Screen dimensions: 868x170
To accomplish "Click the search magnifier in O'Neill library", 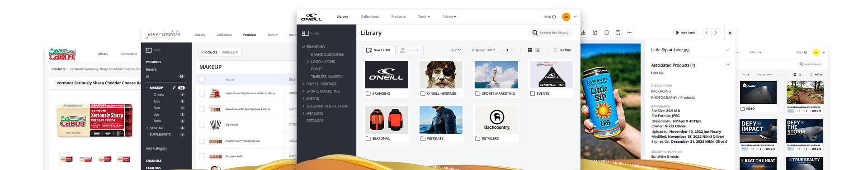I will point(535,33).
